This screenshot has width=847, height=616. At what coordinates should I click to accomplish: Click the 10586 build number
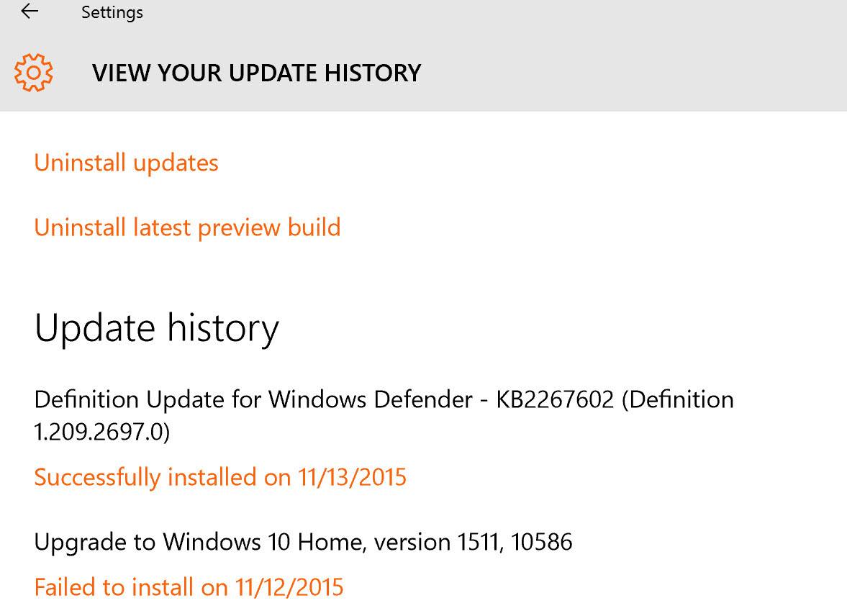point(542,541)
